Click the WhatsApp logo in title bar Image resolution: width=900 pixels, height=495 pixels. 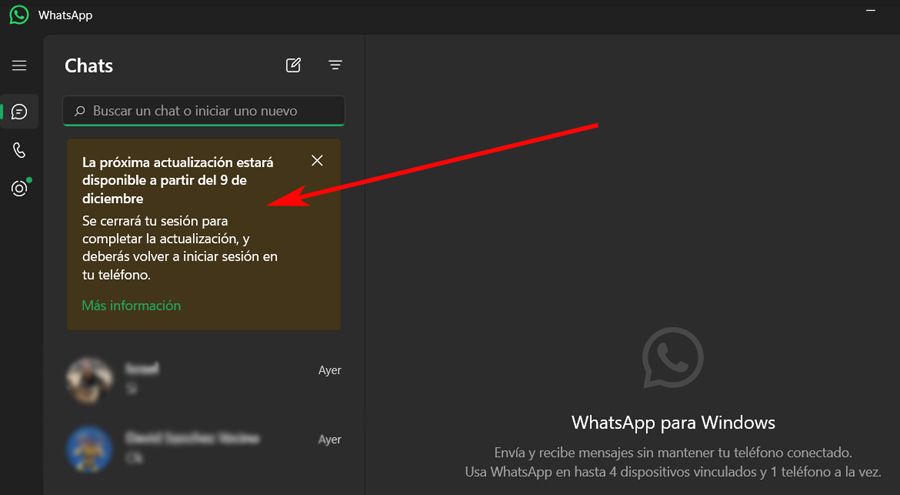pyautogui.click(x=19, y=16)
